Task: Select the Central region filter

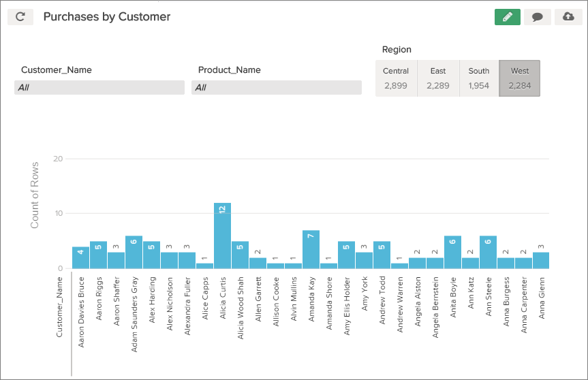Action: 396,78
